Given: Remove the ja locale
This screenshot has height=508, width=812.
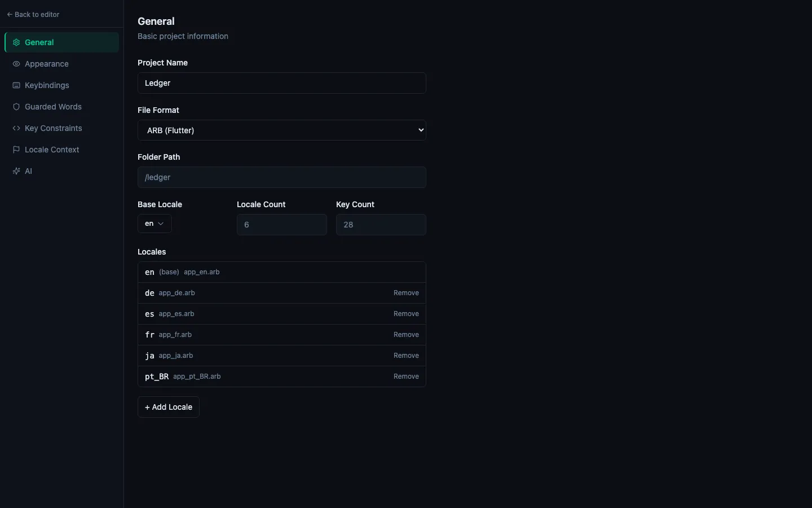Looking at the screenshot, I should tap(406, 356).
